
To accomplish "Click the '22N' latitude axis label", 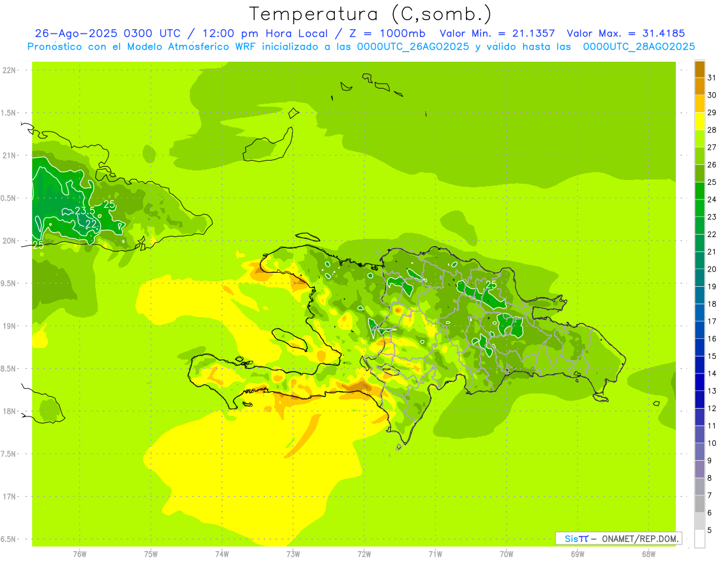I will pos(9,70).
